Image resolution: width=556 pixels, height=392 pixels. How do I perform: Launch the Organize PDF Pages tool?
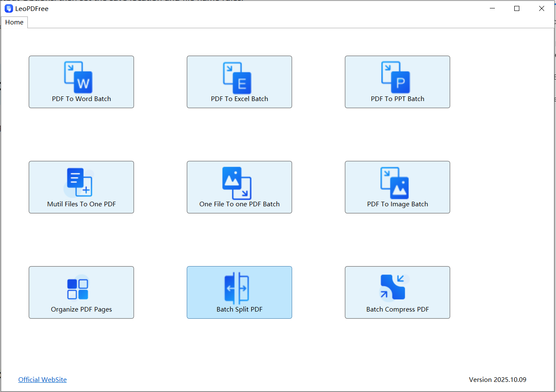coord(81,292)
